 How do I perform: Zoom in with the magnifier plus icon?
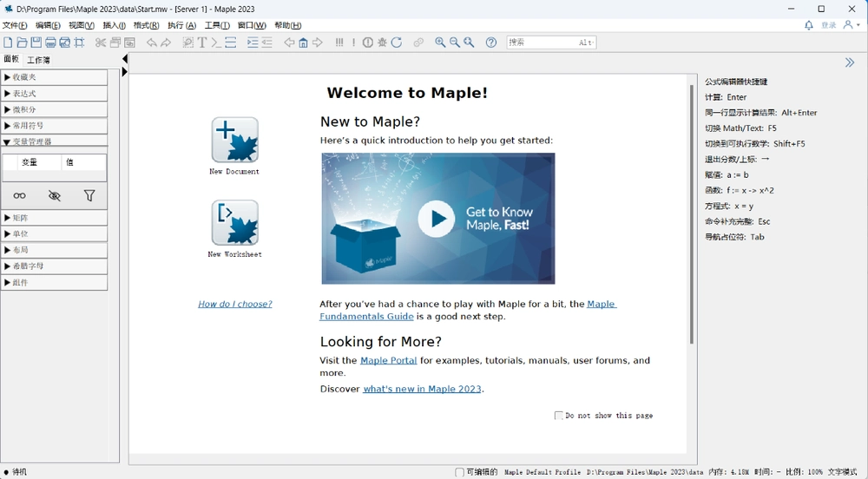[440, 43]
